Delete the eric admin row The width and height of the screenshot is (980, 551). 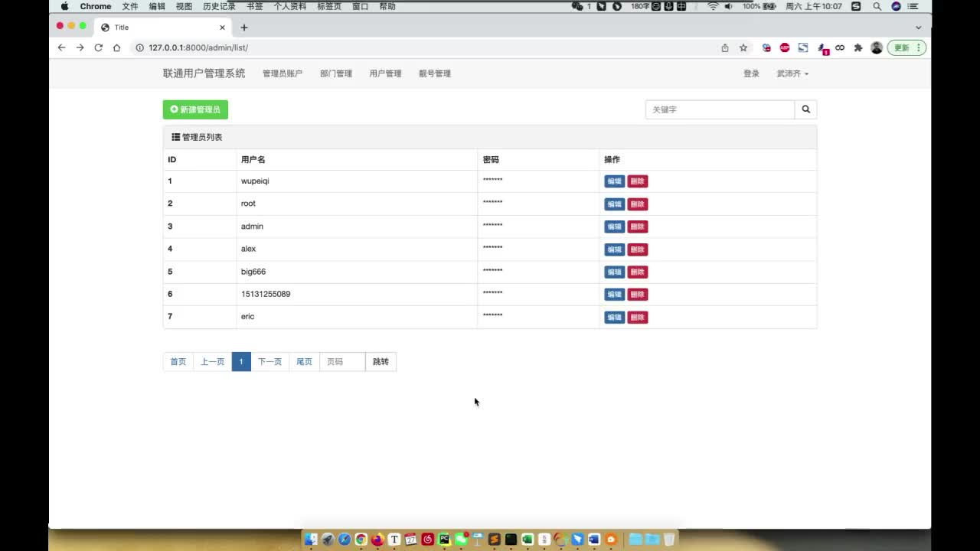click(x=638, y=317)
